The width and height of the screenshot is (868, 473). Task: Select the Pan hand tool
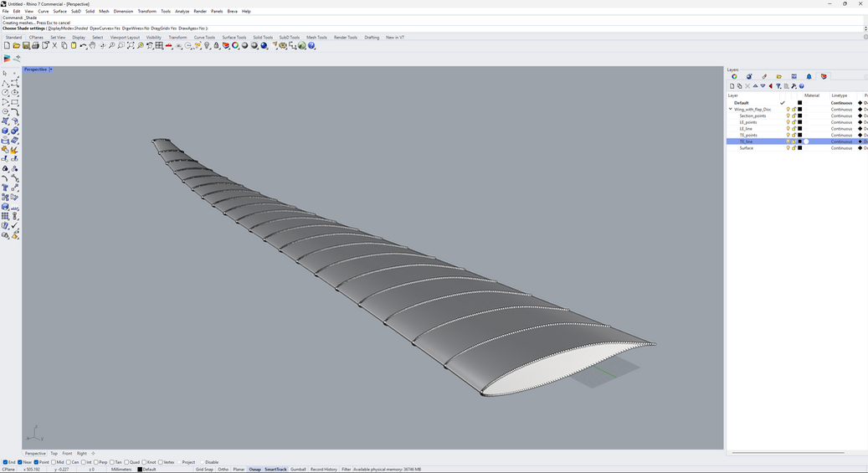(x=92, y=45)
